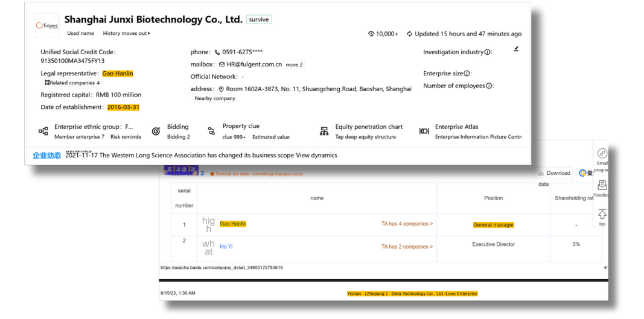The image size is (644, 319).
Task: Open the Enterprise Atlas entry
Action: click(457, 127)
